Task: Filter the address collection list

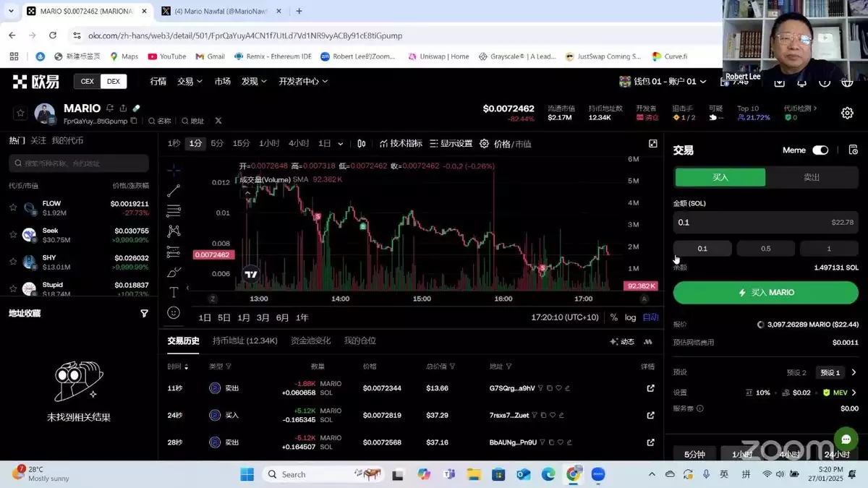Action: pyautogui.click(x=144, y=314)
